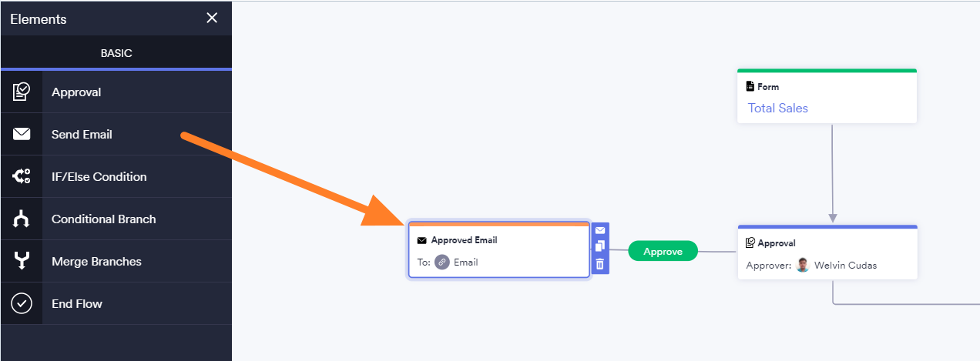The height and width of the screenshot is (361, 980).
Task: Delete the Approved Email node
Action: (600, 264)
